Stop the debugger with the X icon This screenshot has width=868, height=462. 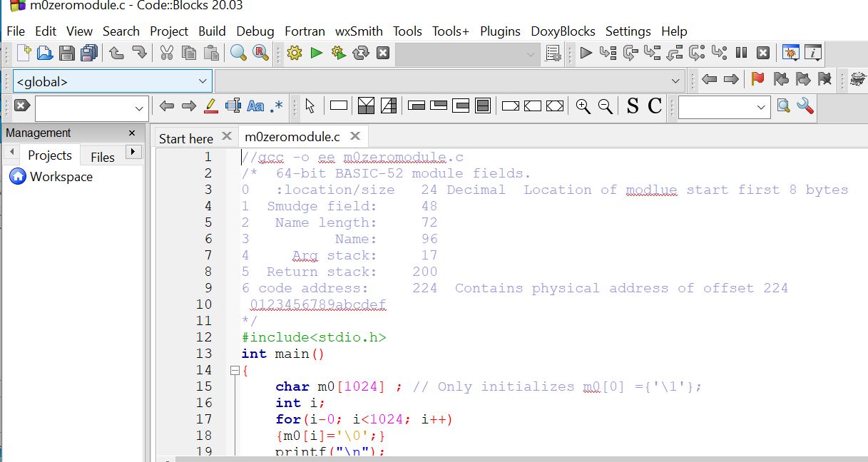[x=763, y=53]
